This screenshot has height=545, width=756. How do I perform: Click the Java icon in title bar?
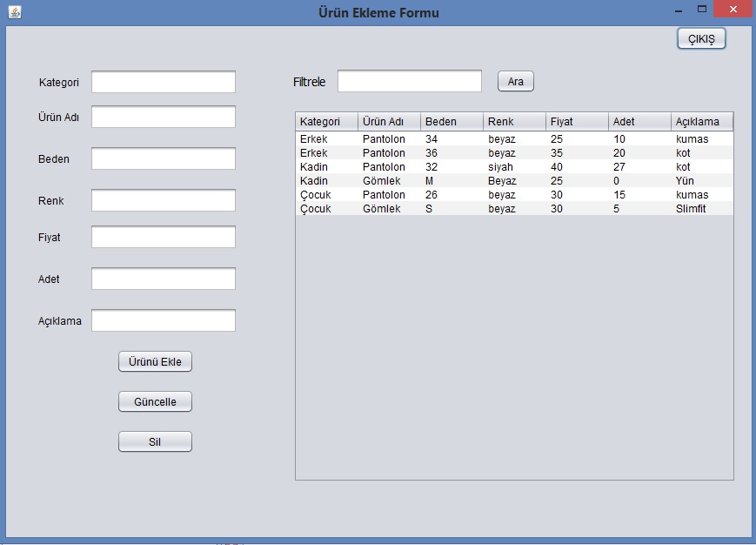tap(15, 12)
